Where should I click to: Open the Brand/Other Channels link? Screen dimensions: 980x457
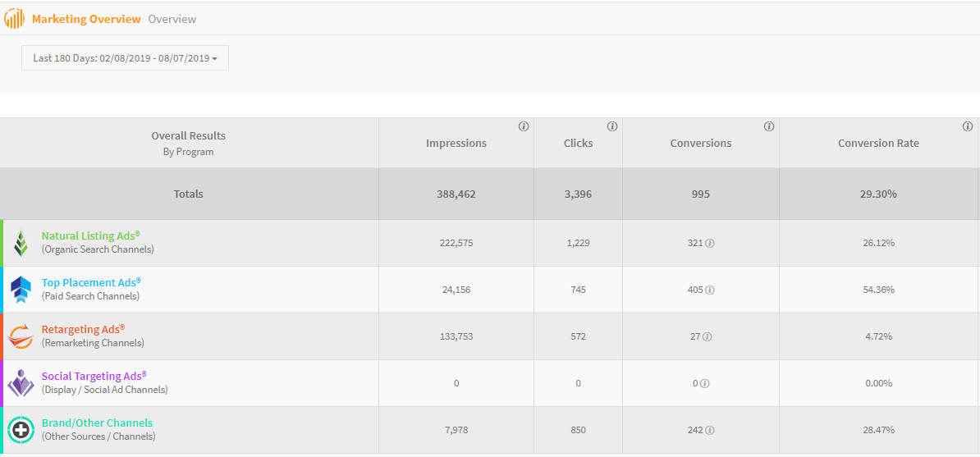pyautogui.click(x=97, y=423)
